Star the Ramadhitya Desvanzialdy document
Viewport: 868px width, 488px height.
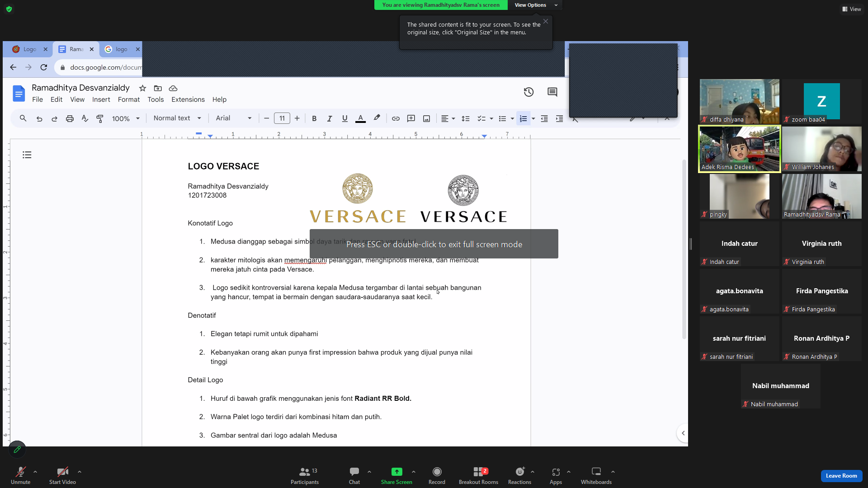point(142,88)
